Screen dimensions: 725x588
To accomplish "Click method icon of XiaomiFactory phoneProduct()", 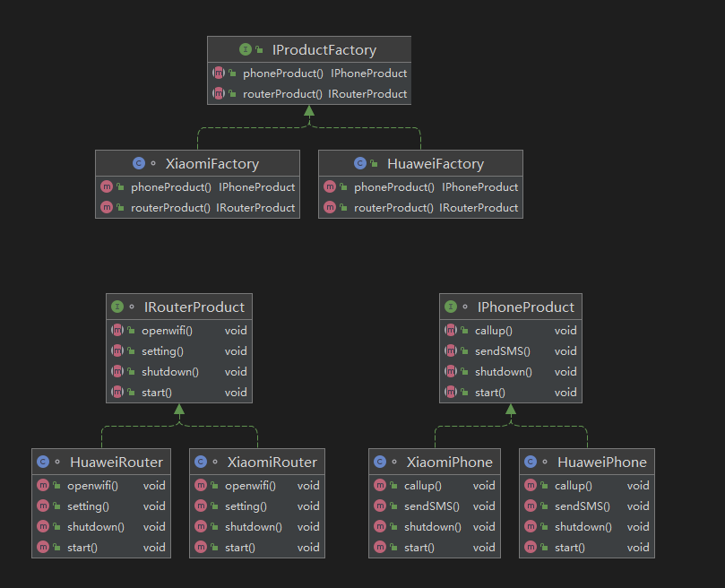I will pos(107,187).
